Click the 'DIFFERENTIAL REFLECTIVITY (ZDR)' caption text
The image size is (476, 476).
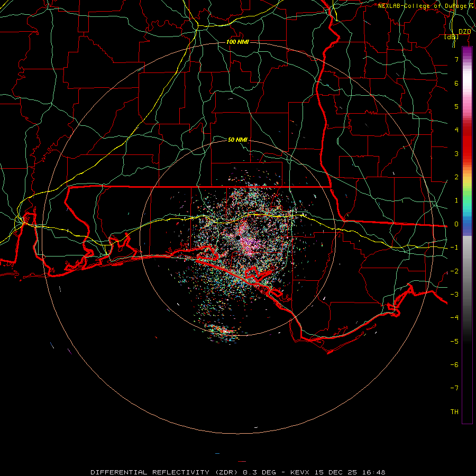pos(164,472)
